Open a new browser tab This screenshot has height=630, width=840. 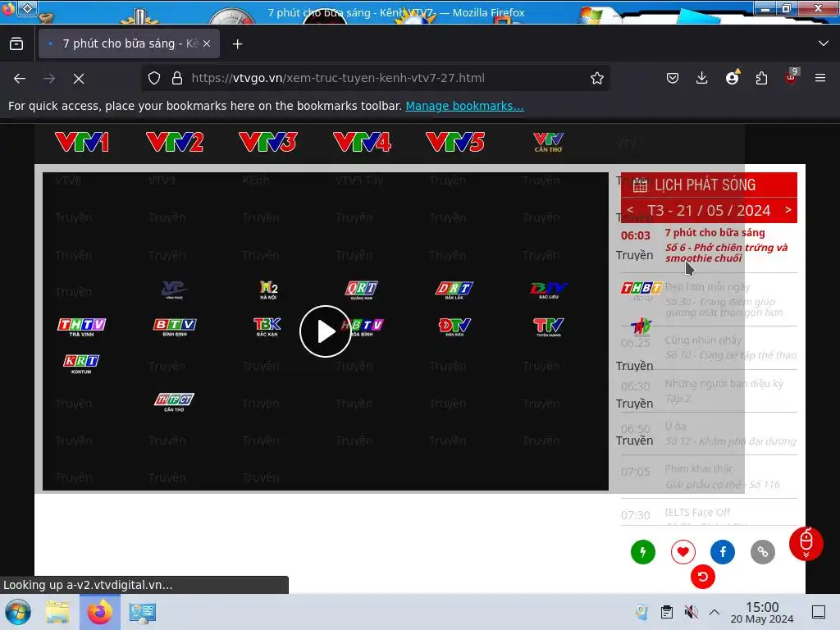237,44
